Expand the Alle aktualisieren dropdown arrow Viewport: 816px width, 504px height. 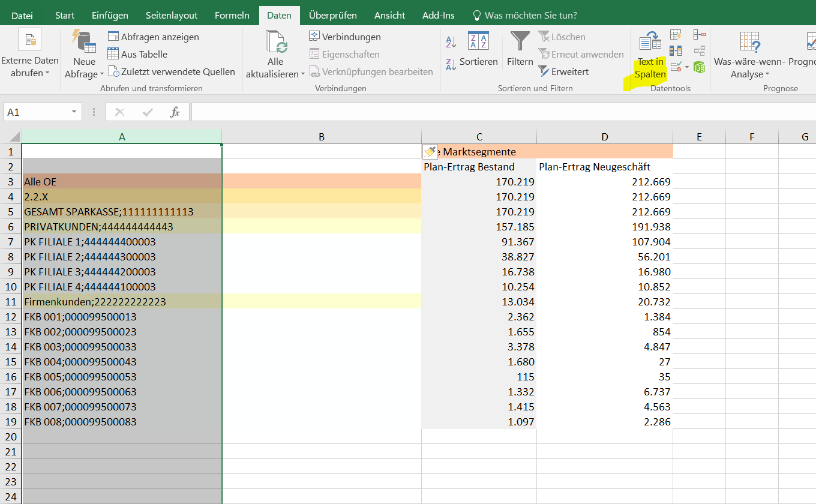coord(303,74)
